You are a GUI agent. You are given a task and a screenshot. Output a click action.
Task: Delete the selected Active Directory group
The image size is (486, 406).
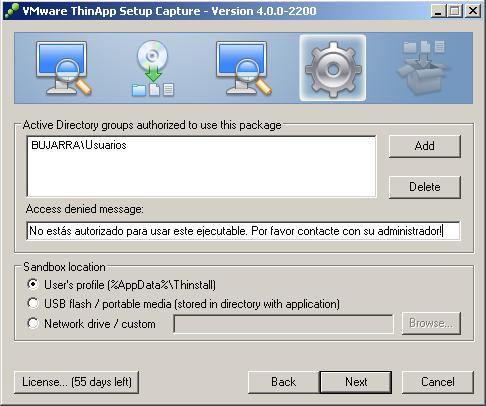point(425,187)
